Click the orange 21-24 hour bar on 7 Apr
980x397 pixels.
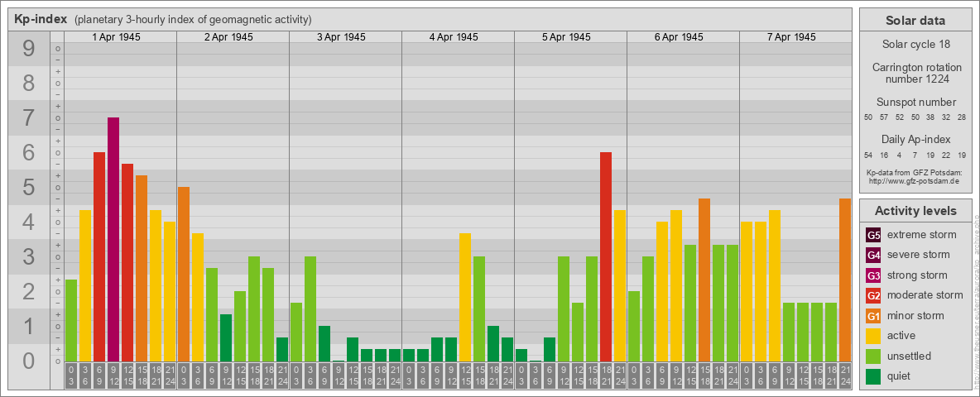(845, 280)
